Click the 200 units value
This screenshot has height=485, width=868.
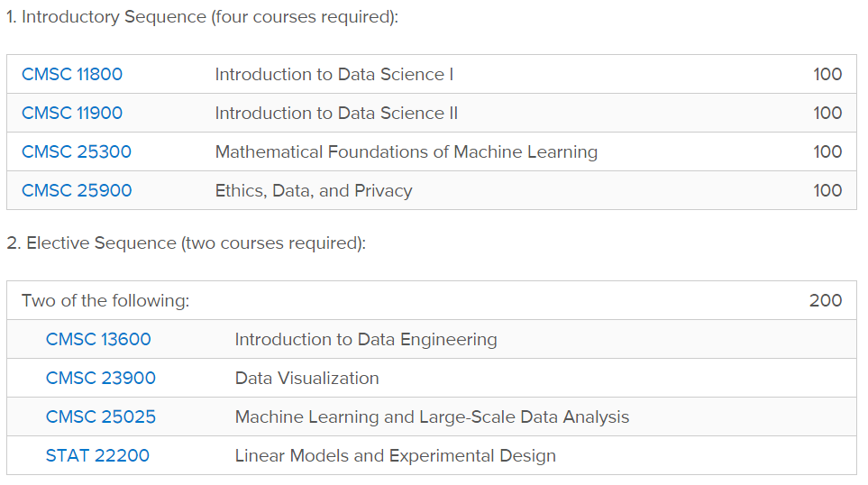[x=825, y=301]
